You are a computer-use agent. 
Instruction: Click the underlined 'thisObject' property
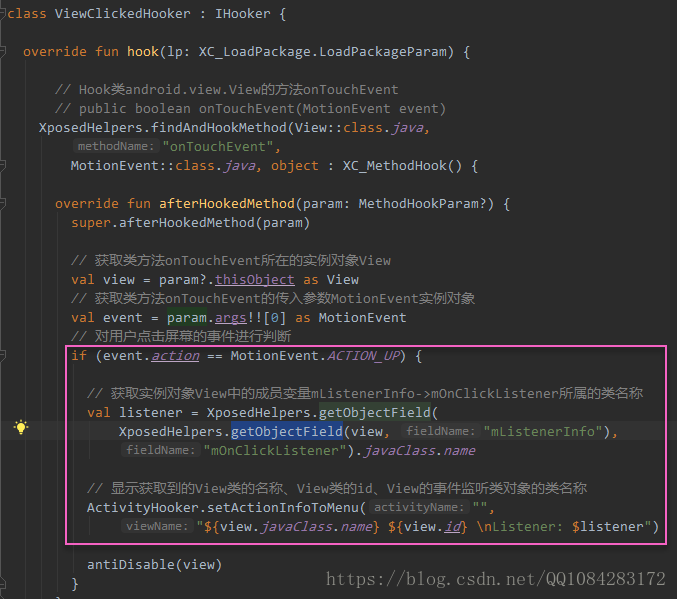pos(255,280)
